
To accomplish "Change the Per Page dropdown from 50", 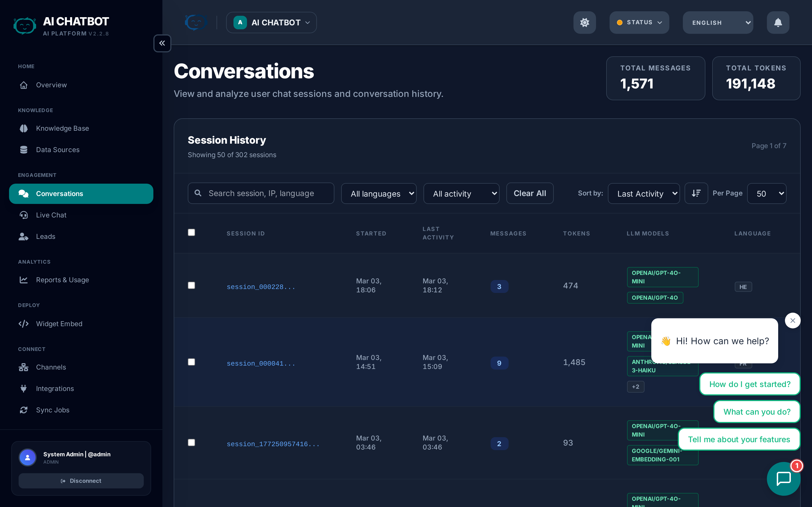I will point(767,193).
